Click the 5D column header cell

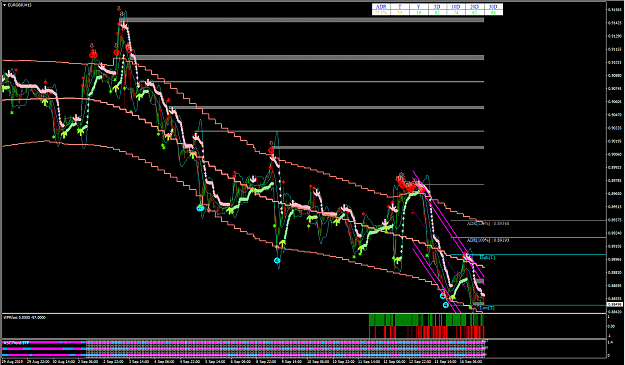click(x=437, y=7)
